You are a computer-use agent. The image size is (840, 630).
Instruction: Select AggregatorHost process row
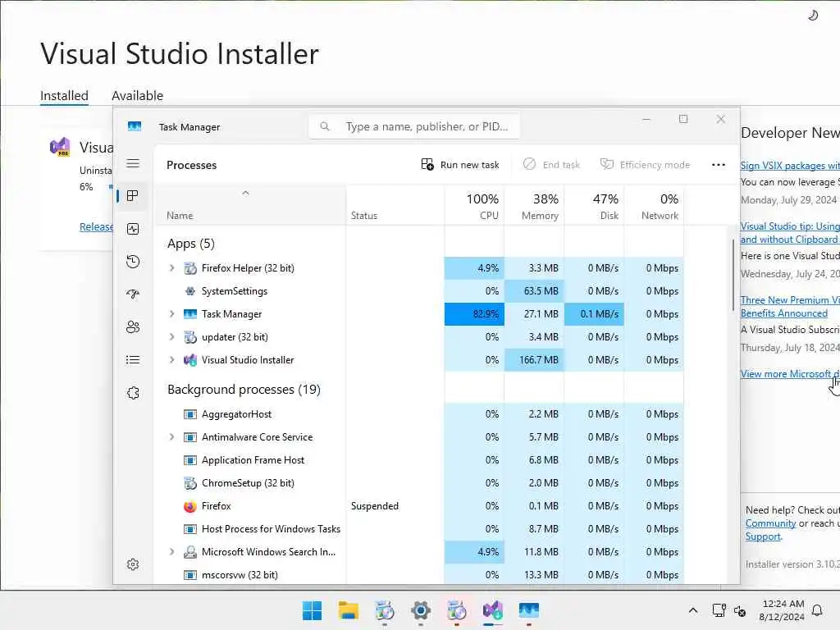click(x=419, y=414)
